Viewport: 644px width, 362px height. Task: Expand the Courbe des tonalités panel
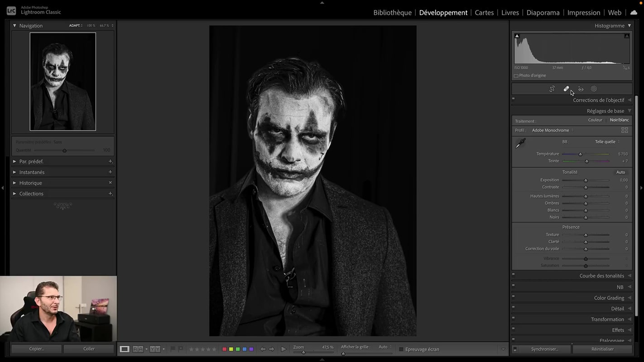tap(630, 276)
